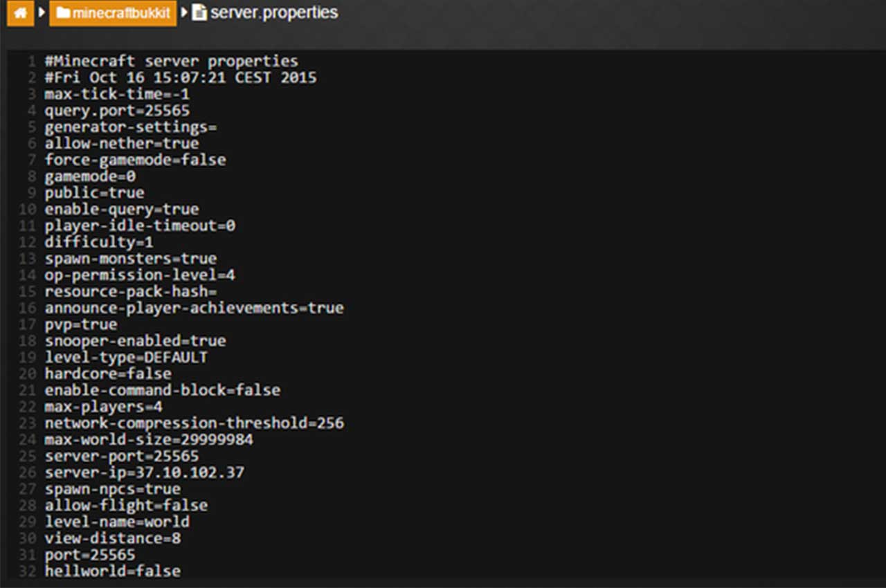Open the minecraftbukkit folder breadcrumb
This screenshot has width=886, height=588.
(x=113, y=13)
